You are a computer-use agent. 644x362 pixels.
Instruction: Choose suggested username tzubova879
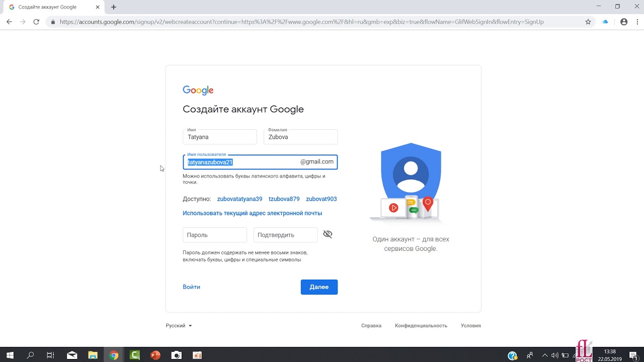point(284,199)
